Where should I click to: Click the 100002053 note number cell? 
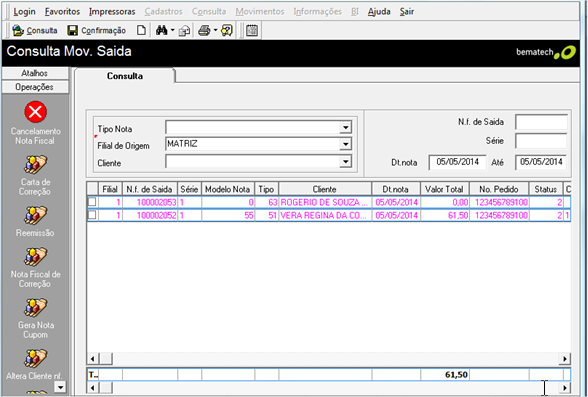click(x=150, y=202)
